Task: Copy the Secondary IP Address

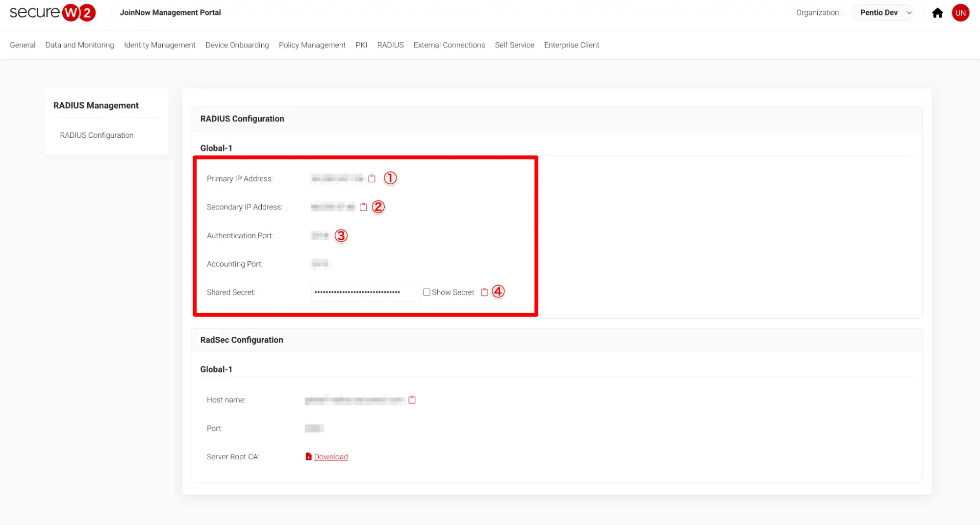Action: [x=363, y=207]
